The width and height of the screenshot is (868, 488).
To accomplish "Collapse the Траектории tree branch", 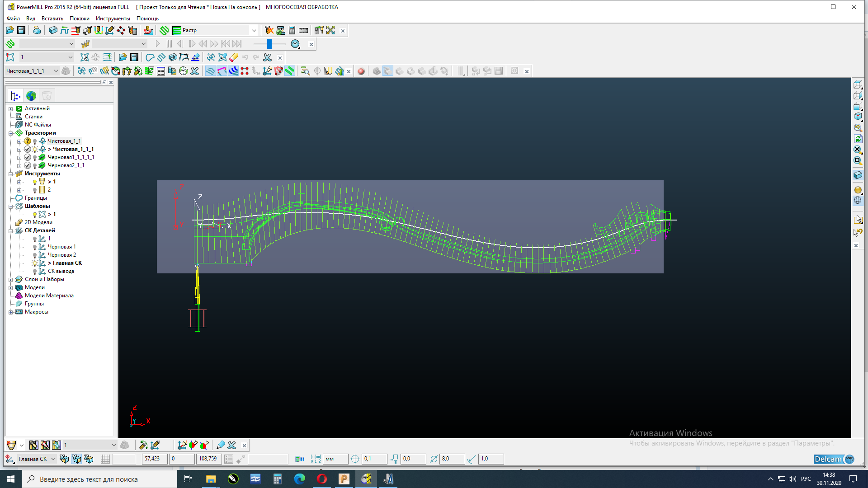I will (11, 133).
